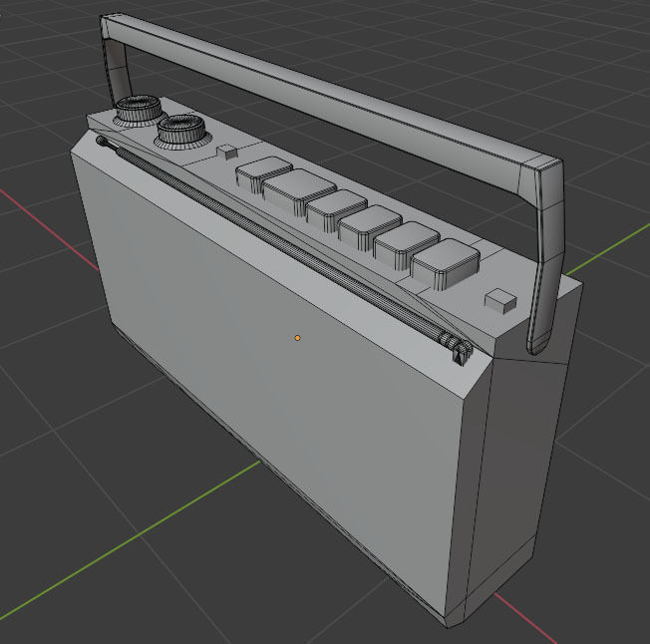The height and width of the screenshot is (644, 650).
Task: Select the antenna's hinge tip piece
Action: (x=459, y=351)
